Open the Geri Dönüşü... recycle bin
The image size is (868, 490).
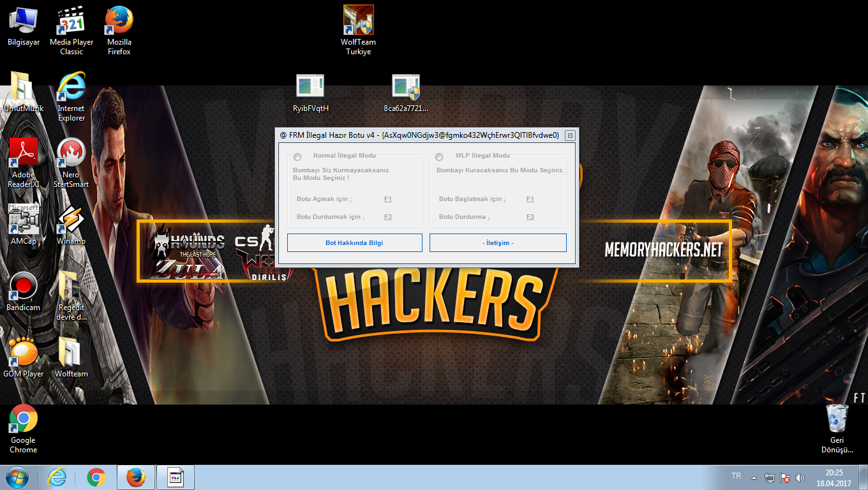tap(837, 428)
